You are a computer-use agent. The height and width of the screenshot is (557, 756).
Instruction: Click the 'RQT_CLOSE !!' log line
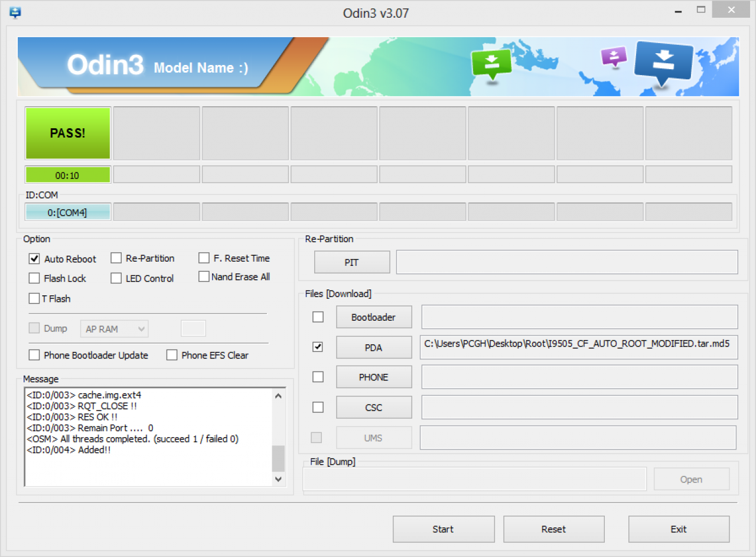(82, 406)
